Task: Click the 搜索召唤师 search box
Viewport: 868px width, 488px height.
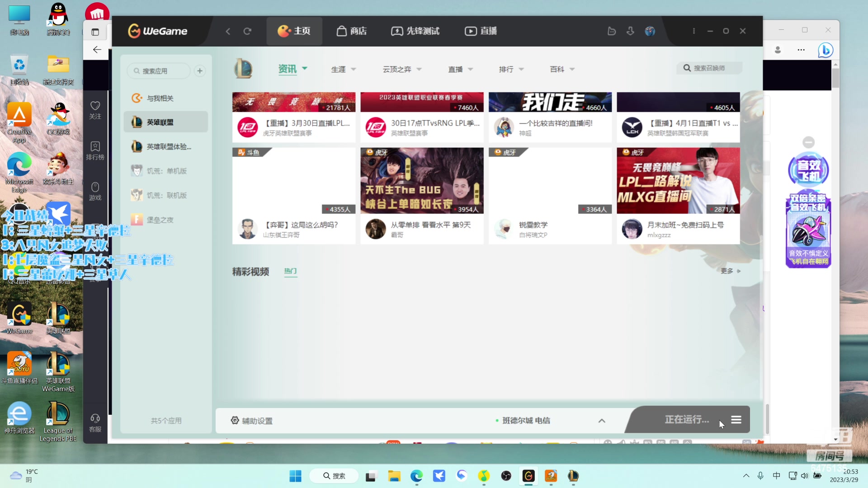Action: click(x=709, y=68)
